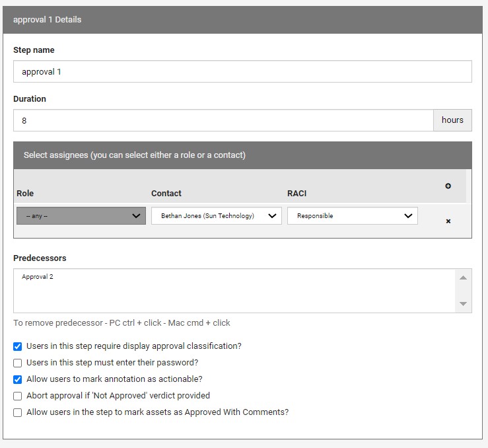Toggle display approval classification checkbox
Image resolution: width=488 pixels, height=448 pixels.
18,346
